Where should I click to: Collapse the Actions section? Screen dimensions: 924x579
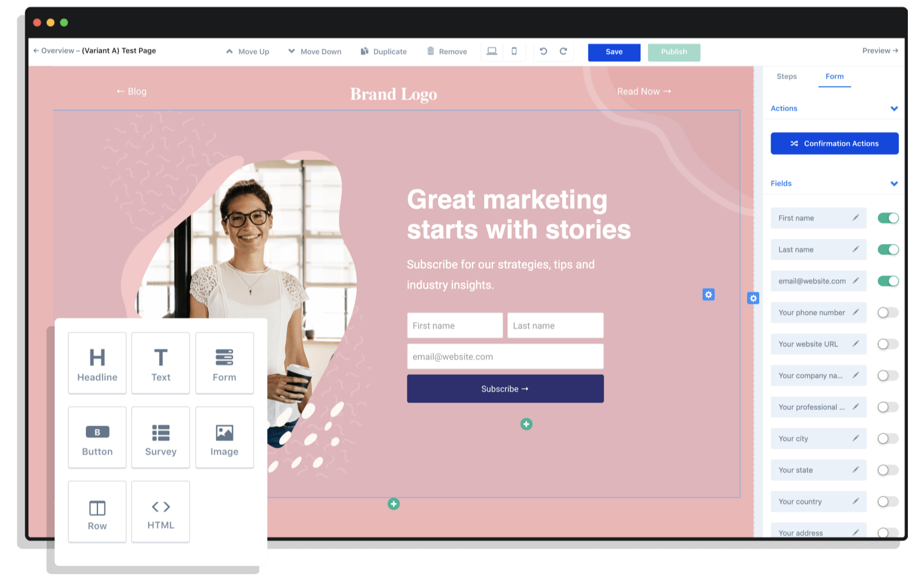pos(894,108)
